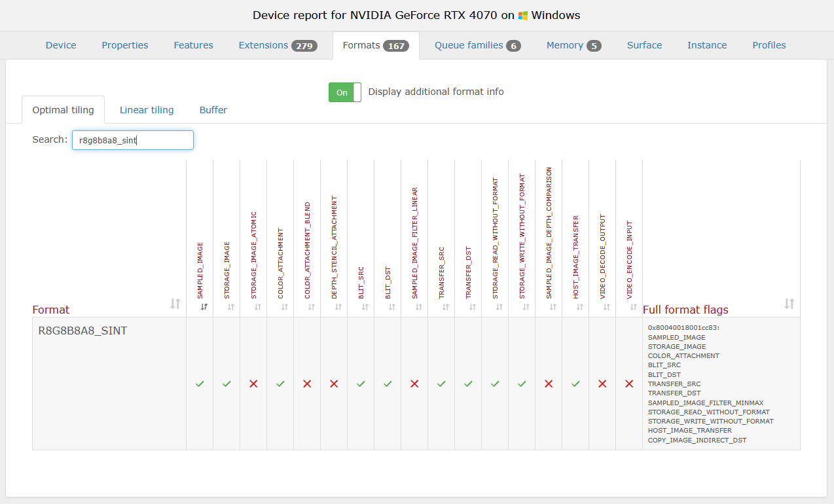Open the Surface tab

tap(644, 45)
